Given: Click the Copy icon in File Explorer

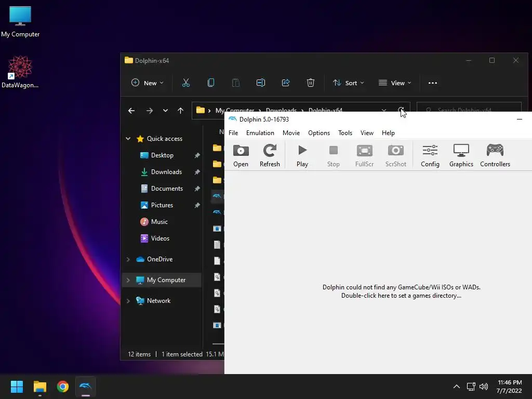Looking at the screenshot, I should point(211,83).
